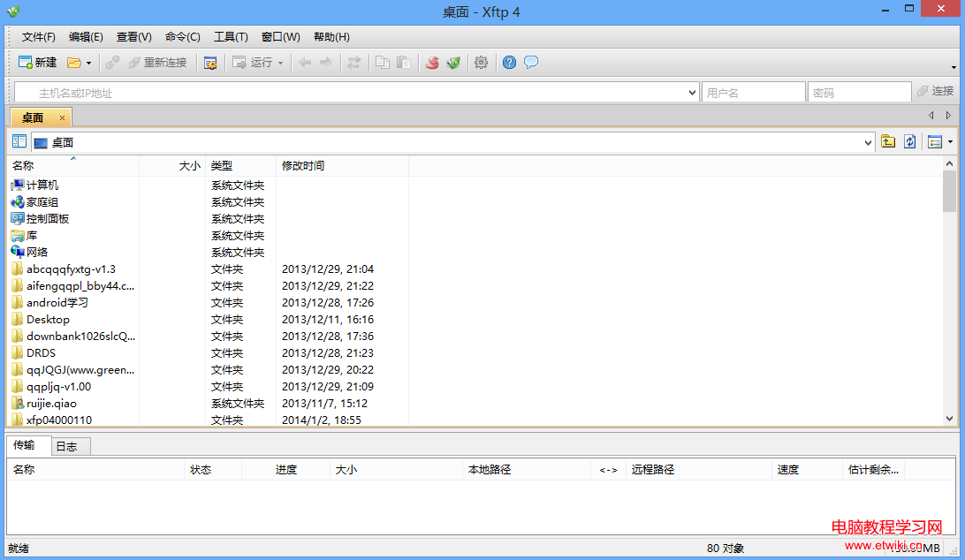Click the username (用户名) field
The height and width of the screenshot is (560, 965).
[x=753, y=93]
